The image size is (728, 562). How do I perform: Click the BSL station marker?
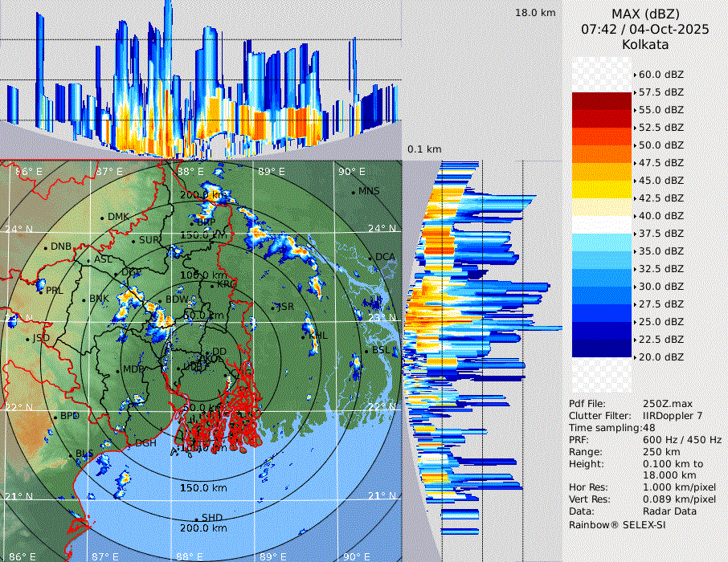tap(366, 352)
